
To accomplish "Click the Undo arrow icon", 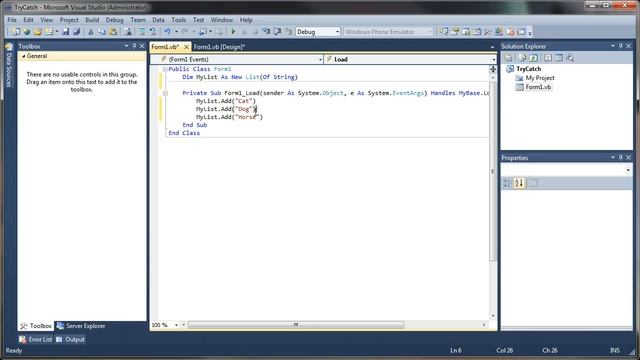I will [x=167, y=32].
